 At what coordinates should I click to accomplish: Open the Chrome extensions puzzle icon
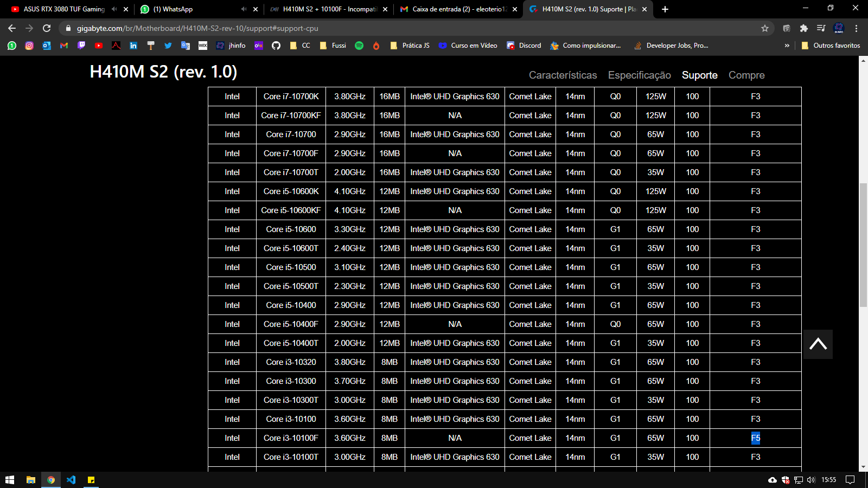coord(804,28)
